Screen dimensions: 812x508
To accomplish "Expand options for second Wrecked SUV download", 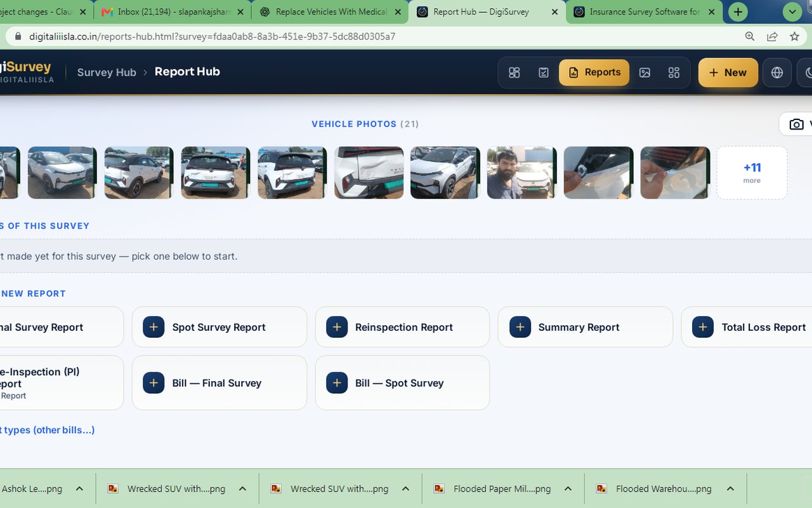I will tap(405, 488).
